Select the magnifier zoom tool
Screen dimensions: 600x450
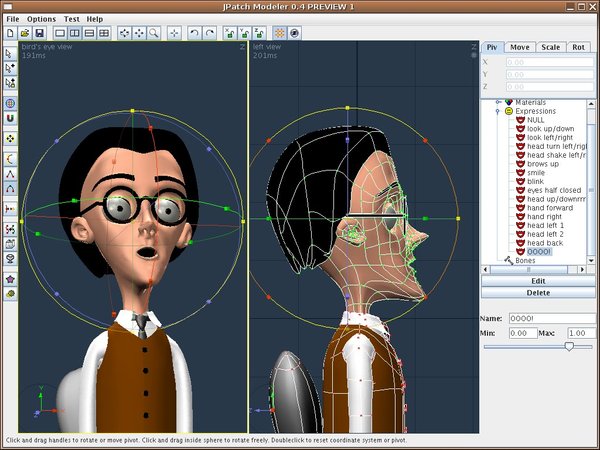click(x=153, y=33)
